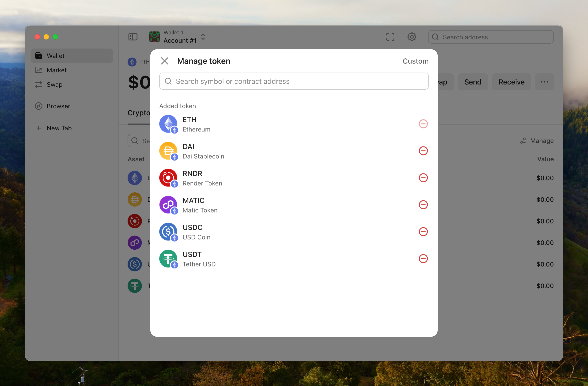
Task: Add a New Tab from sidebar
Action: point(72,128)
